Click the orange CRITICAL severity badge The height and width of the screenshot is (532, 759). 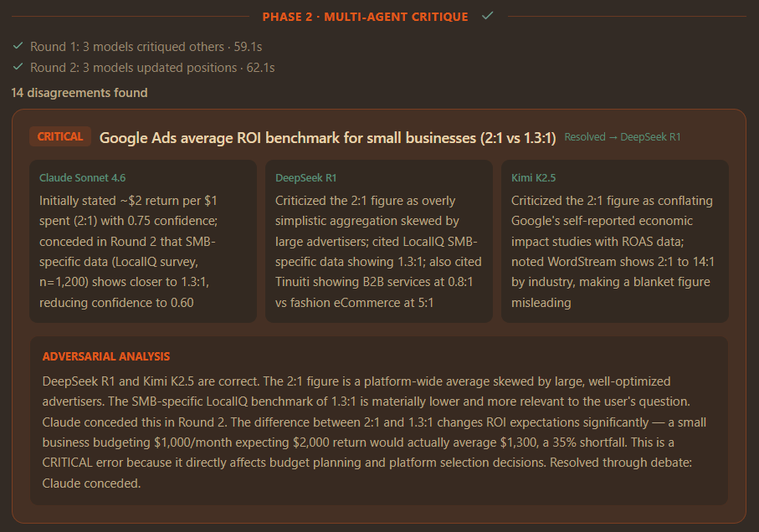pyautogui.click(x=60, y=137)
